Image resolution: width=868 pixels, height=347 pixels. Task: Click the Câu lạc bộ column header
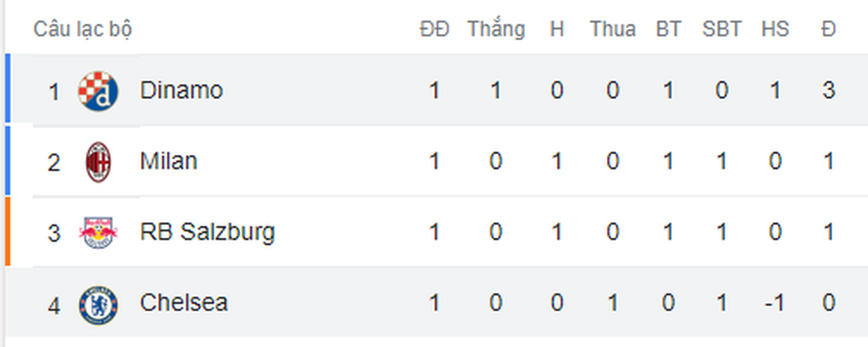pos(83,29)
